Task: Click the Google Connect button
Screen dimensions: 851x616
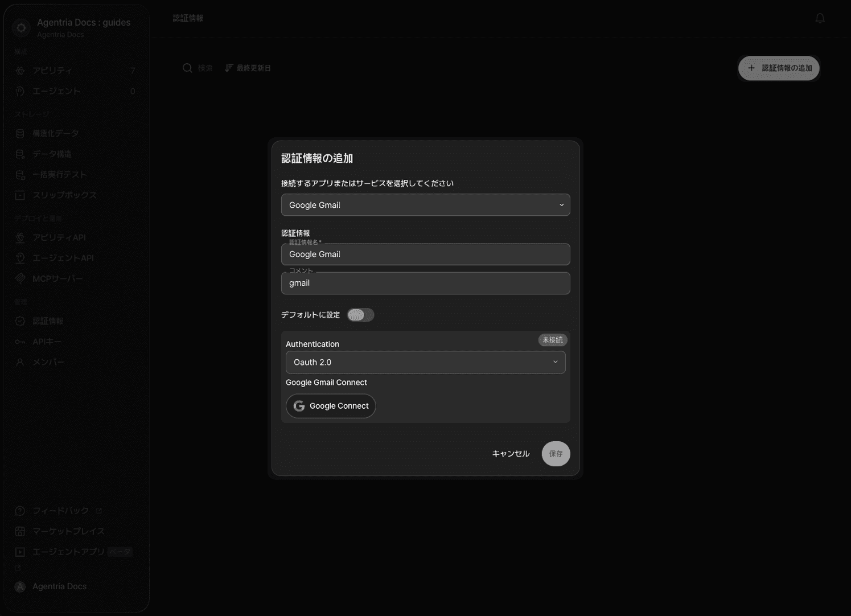Action: tap(331, 406)
